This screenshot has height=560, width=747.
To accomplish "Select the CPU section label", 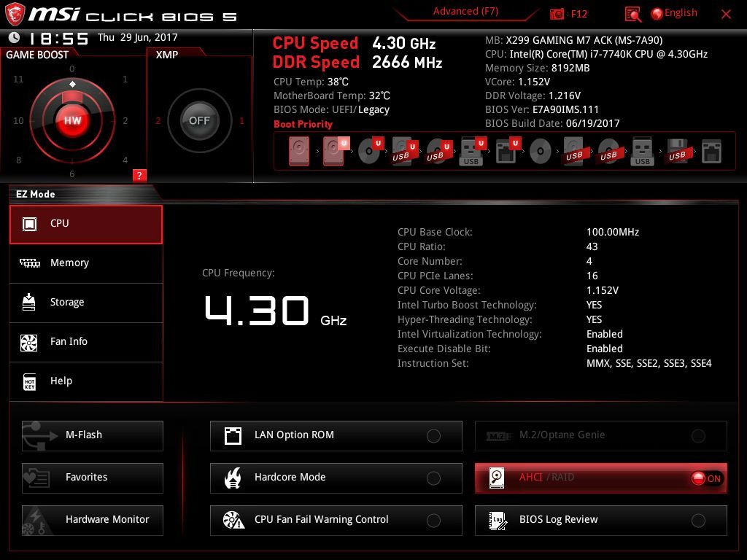I will pyautogui.click(x=60, y=223).
